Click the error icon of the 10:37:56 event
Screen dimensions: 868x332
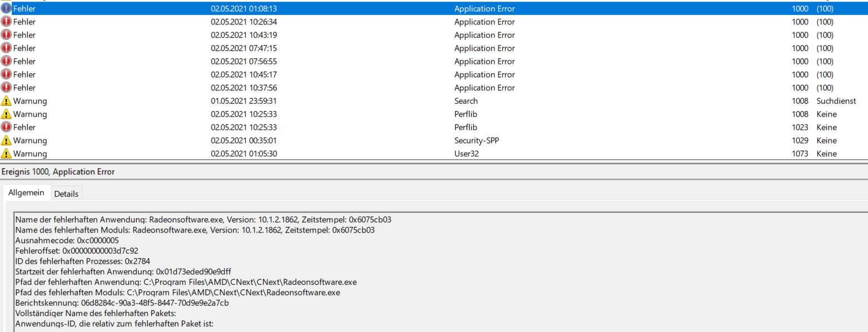pos(6,88)
